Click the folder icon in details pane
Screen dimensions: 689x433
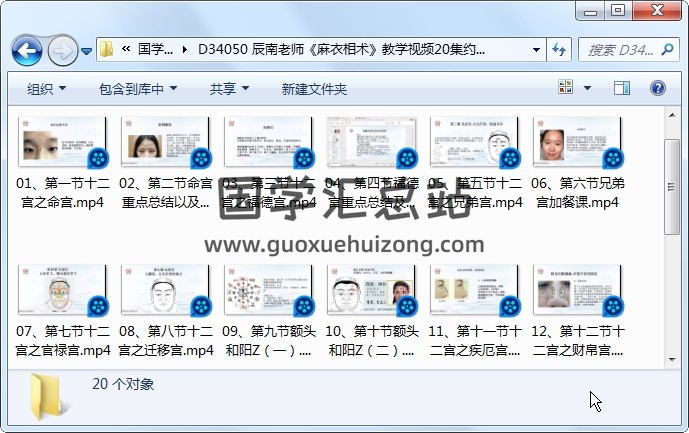[x=50, y=394]
